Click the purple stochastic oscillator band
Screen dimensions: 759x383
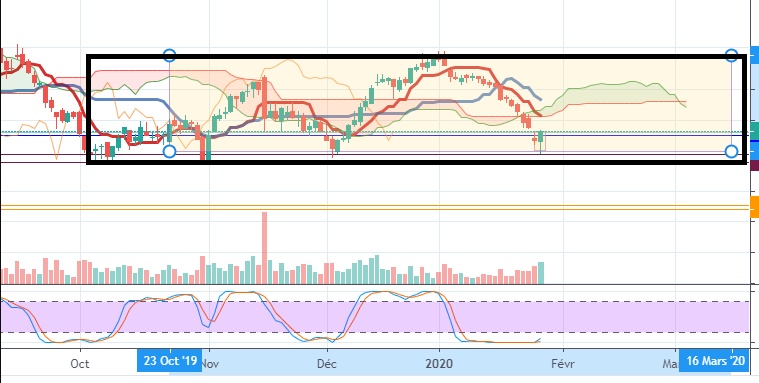pos(375,317)
